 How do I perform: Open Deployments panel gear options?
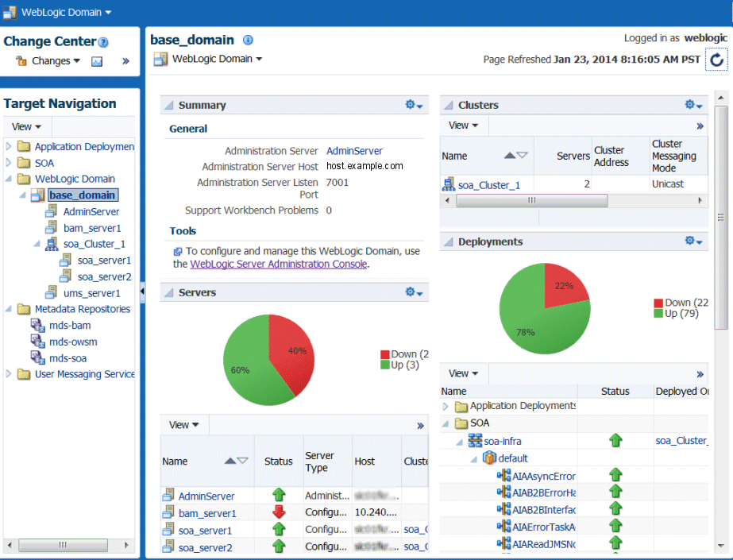point(693,241)
